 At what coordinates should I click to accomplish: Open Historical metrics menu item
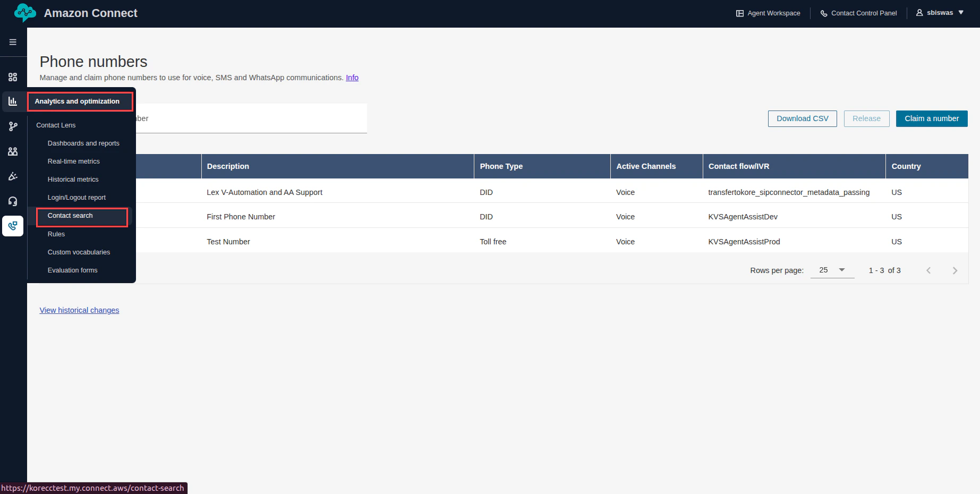pos(73,179)
